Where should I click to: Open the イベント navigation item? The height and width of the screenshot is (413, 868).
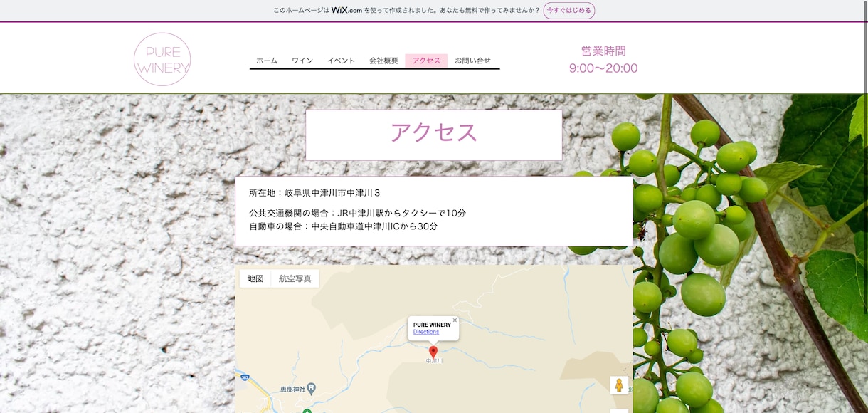pyautogui.click(x=341, y=61)
